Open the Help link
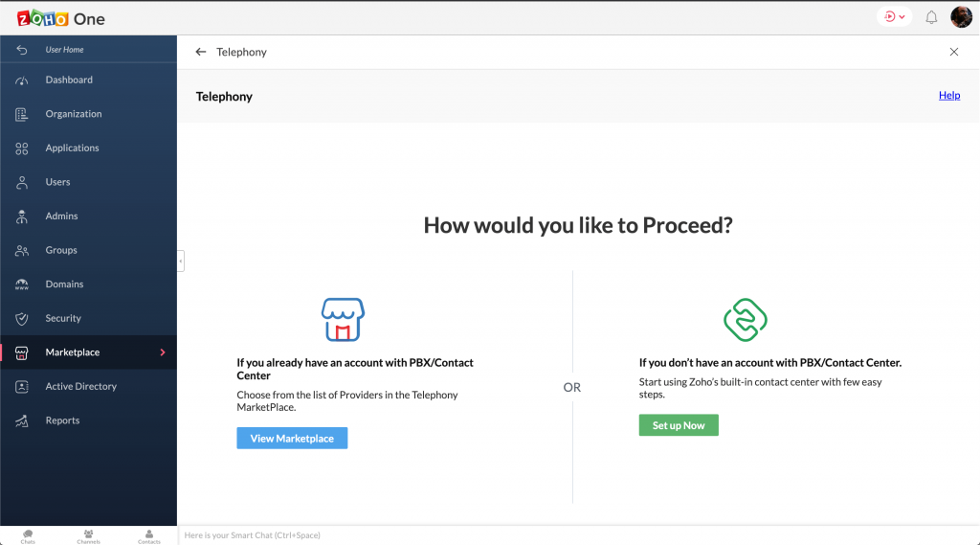The image size is (980, 545). (x=948, y=96)
